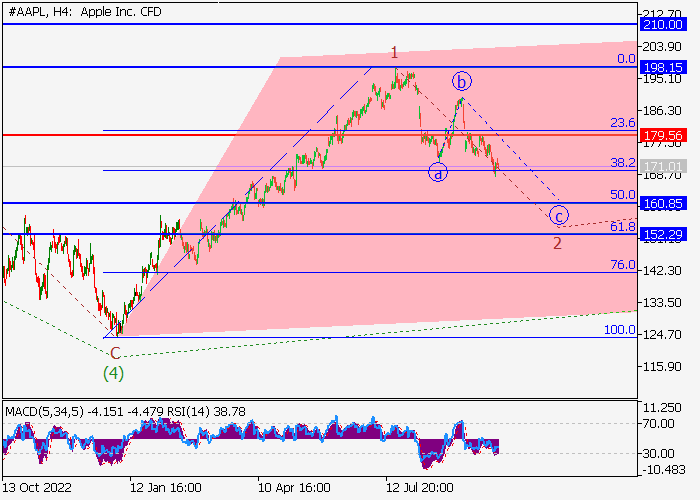Image resolution: width=700 pixels, height=500 pixels.
Task: Click the 12 Jul 20:00 date label
Action: (420, 487)
